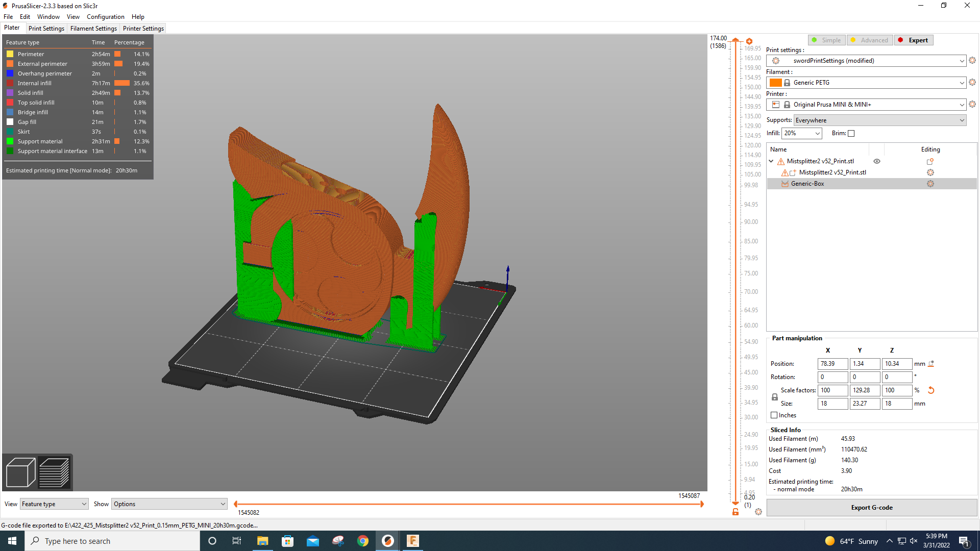The height and width of the screenshot is (551, 980).
Task: Open the notification center icon in system tray
Action: (964, 541)
